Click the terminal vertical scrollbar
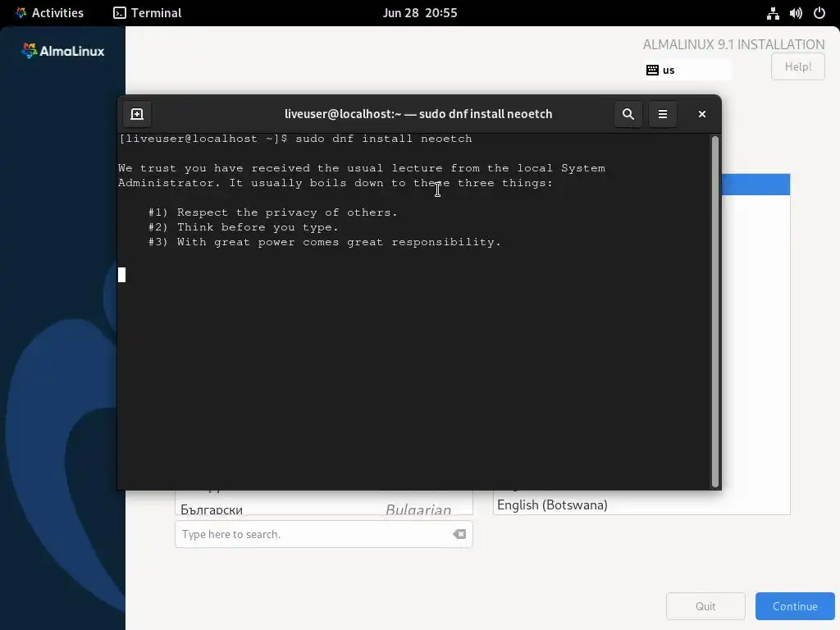 coord(714,312)
